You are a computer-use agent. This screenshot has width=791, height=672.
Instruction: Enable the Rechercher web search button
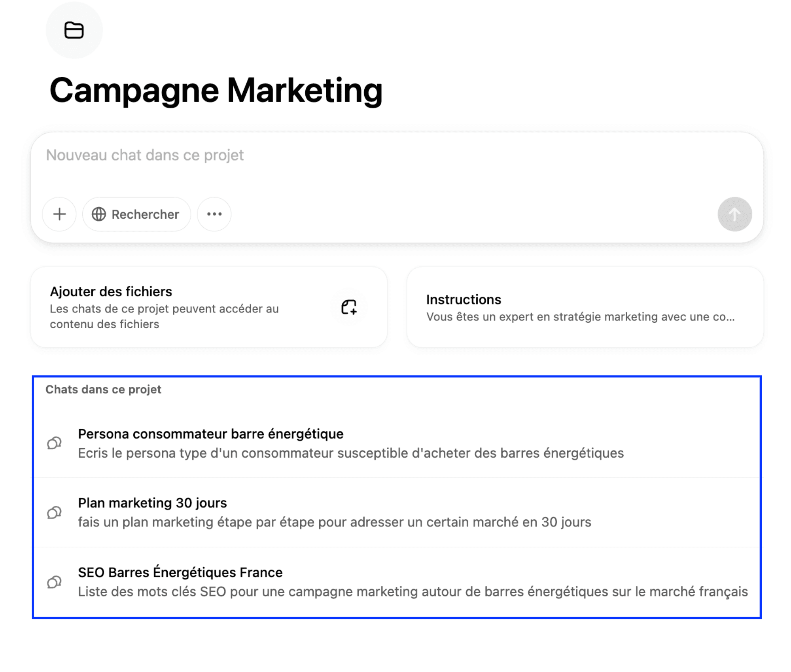pos(145,214)
